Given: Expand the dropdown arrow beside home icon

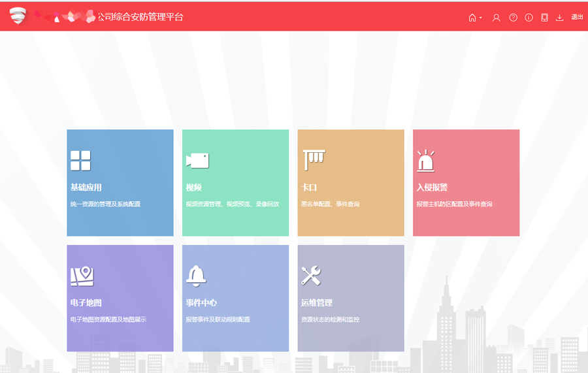Looking at the screenshot, I should point(481,18).
